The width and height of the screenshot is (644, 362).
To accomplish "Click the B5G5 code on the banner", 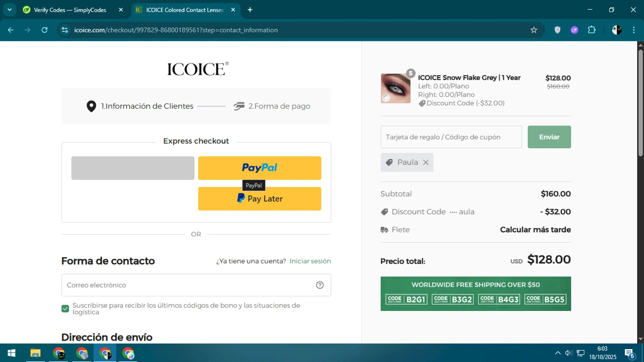I will coord(545,299).
